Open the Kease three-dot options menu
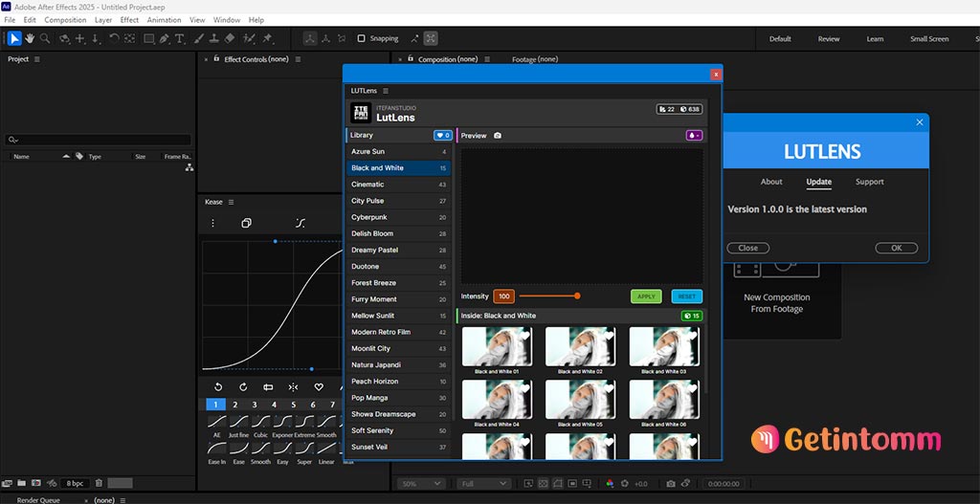The height and width of the screenshot is (504, 980). tap(212, 223)
